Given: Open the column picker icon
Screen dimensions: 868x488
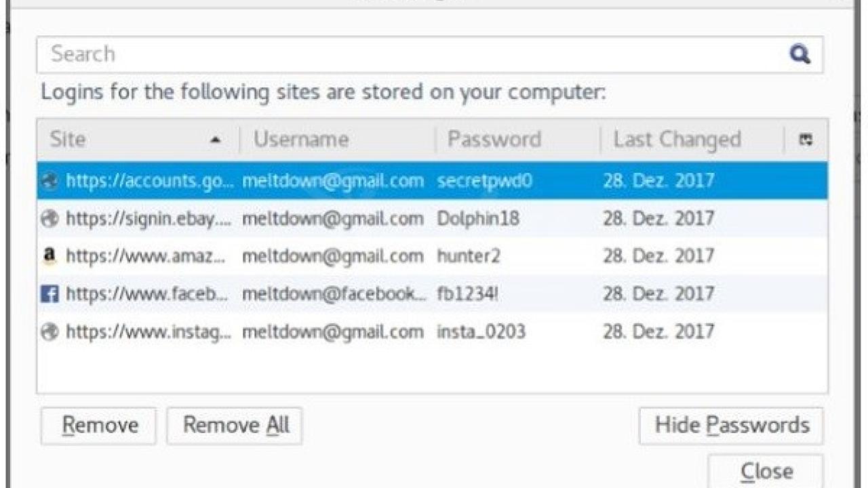Looking at the screenshot, I should click(806, 140).
